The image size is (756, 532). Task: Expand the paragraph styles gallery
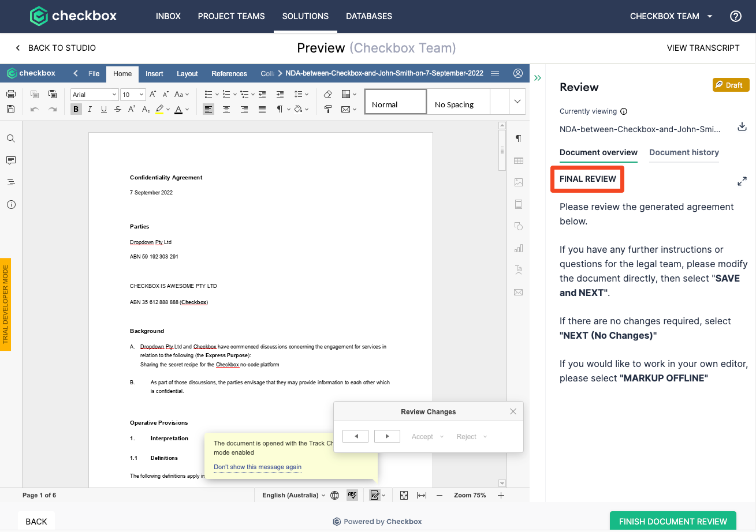[517, 102]
